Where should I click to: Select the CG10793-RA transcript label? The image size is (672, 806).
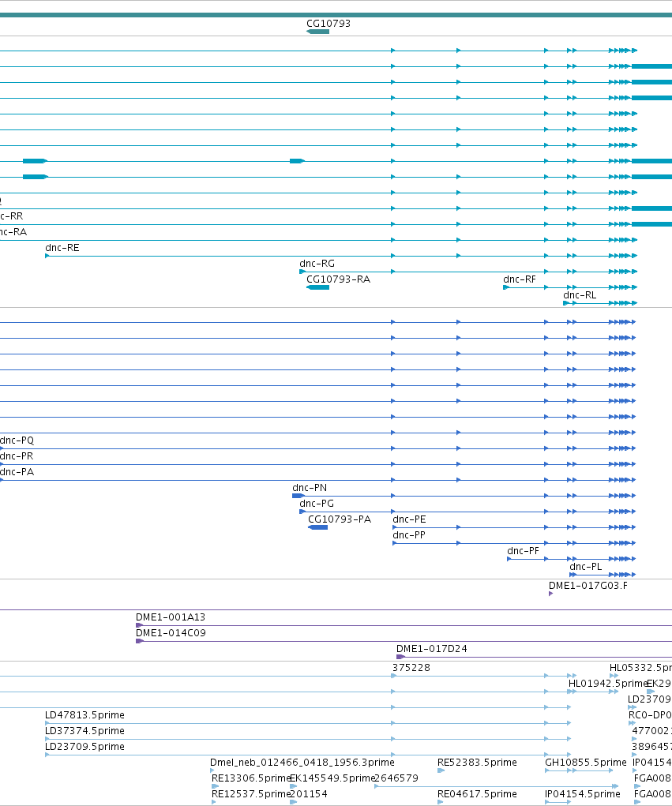338,279
